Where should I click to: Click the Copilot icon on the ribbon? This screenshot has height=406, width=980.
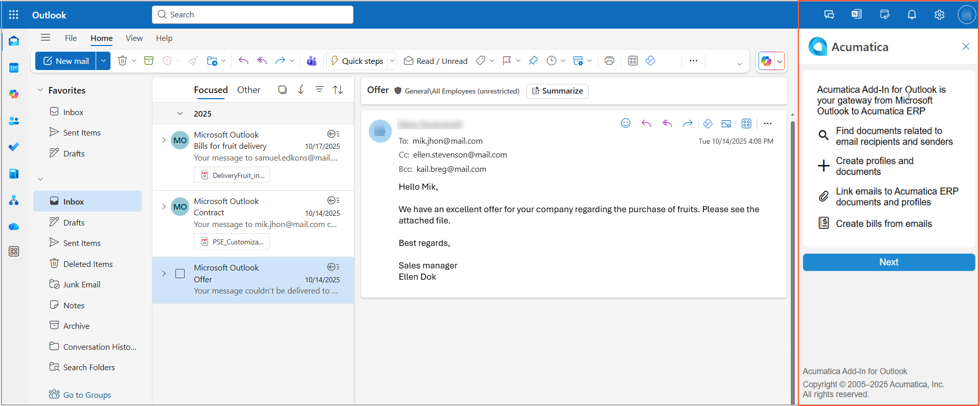[766, 61]
